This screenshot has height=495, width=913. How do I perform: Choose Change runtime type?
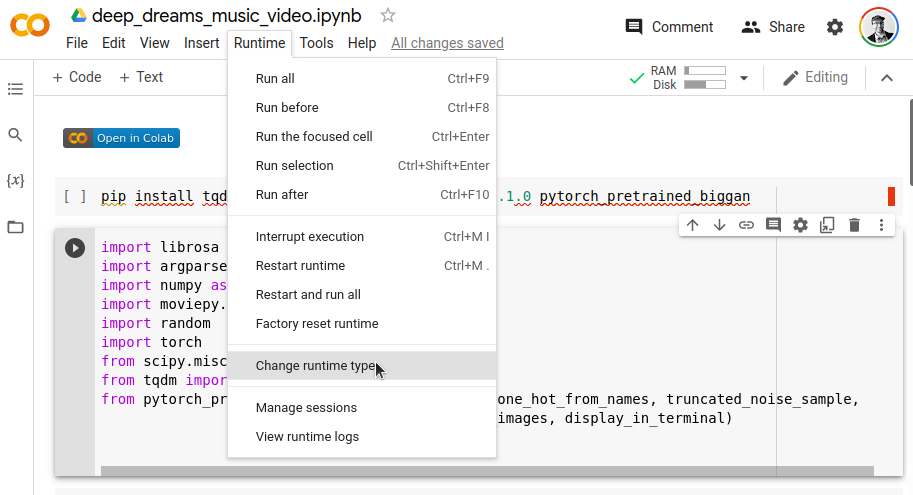(362, 366)
